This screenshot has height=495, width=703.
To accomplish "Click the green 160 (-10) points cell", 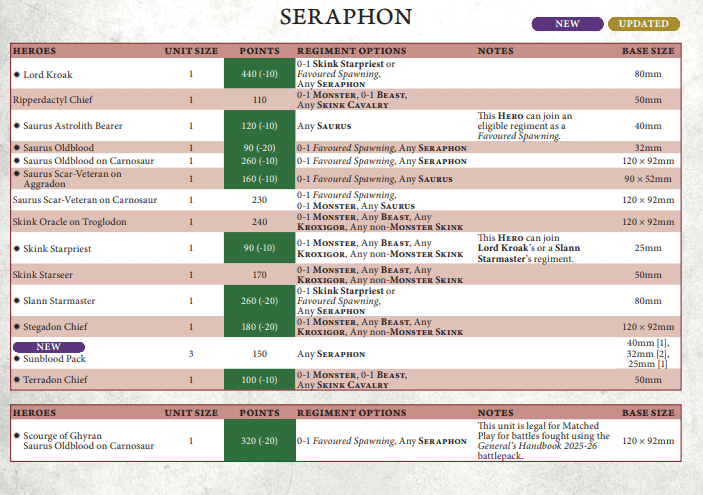I will coord(260,179).
